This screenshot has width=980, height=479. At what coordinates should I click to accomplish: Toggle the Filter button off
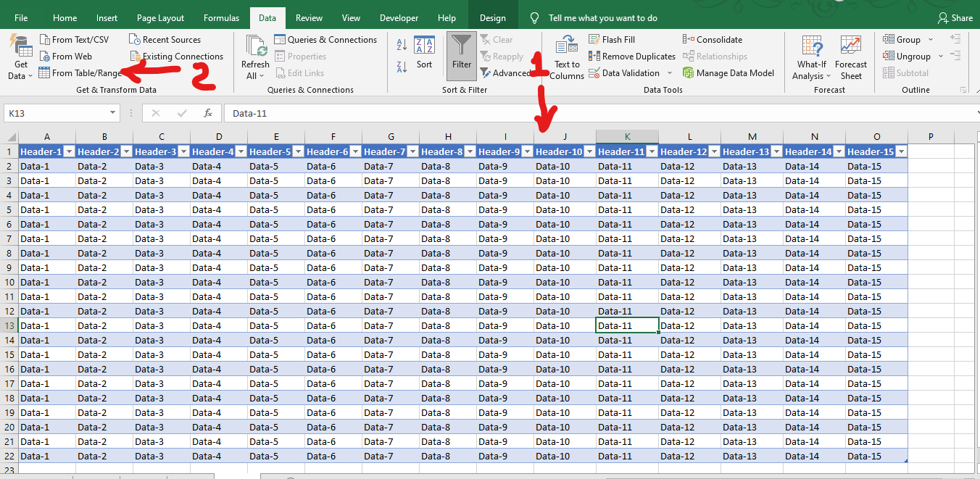461,54
